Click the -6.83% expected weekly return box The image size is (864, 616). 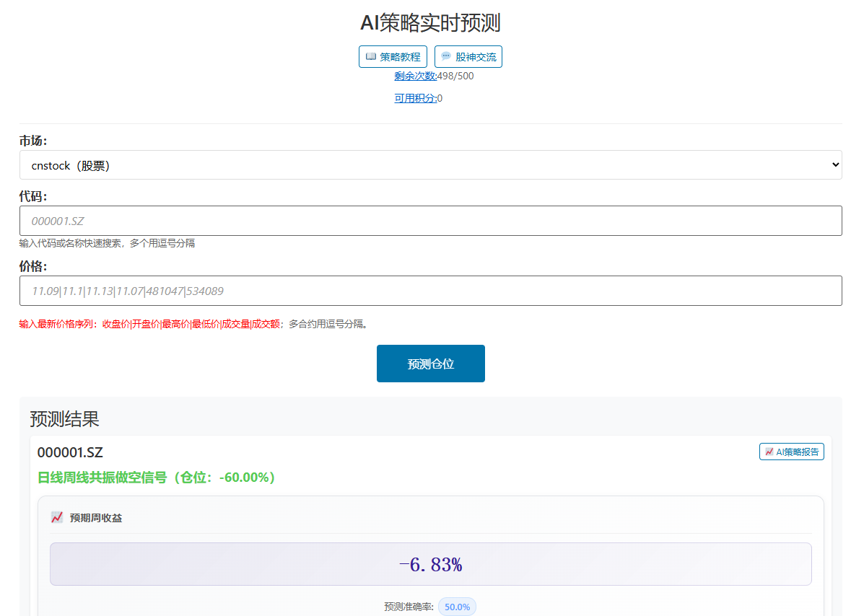(x=430, y=564)
